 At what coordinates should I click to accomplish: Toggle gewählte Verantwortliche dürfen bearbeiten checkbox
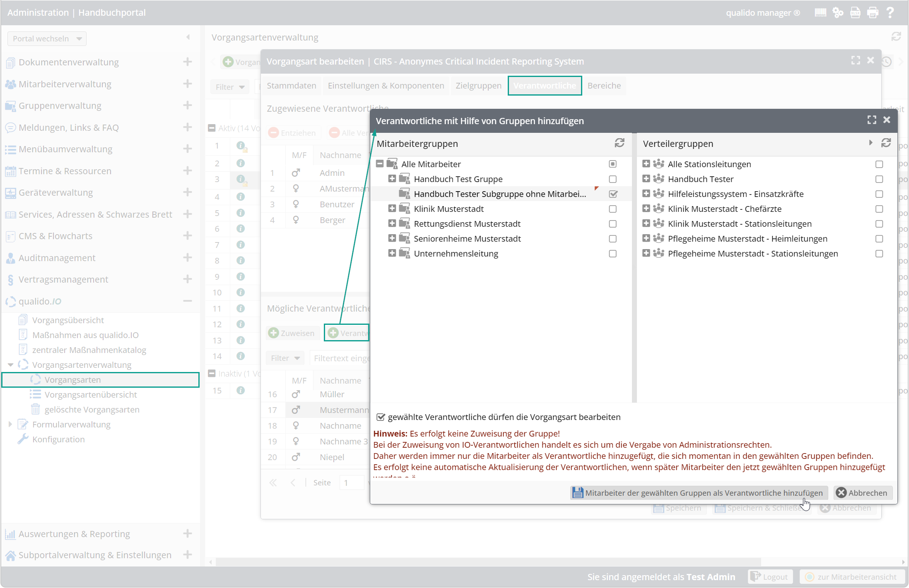pos(381,417)
